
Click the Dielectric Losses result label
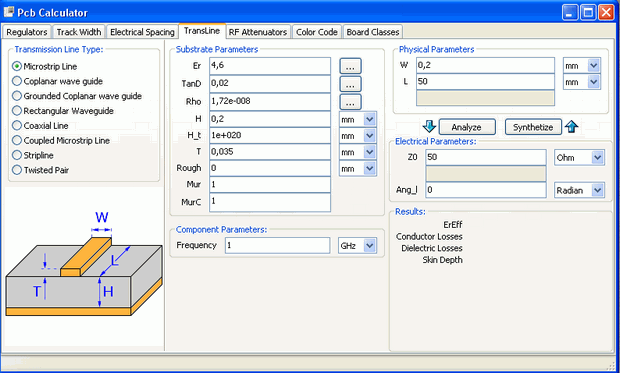coord(432,248)
